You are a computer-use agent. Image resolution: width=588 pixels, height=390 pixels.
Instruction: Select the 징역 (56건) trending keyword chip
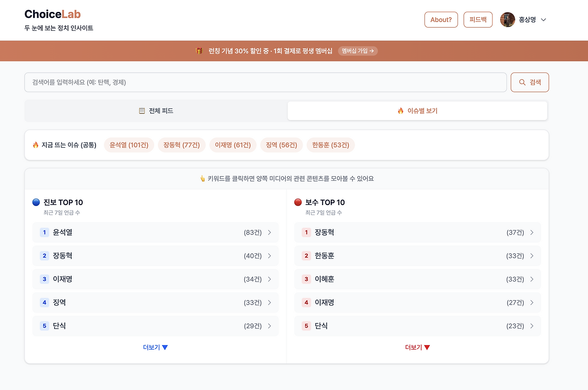click(281, 144)
